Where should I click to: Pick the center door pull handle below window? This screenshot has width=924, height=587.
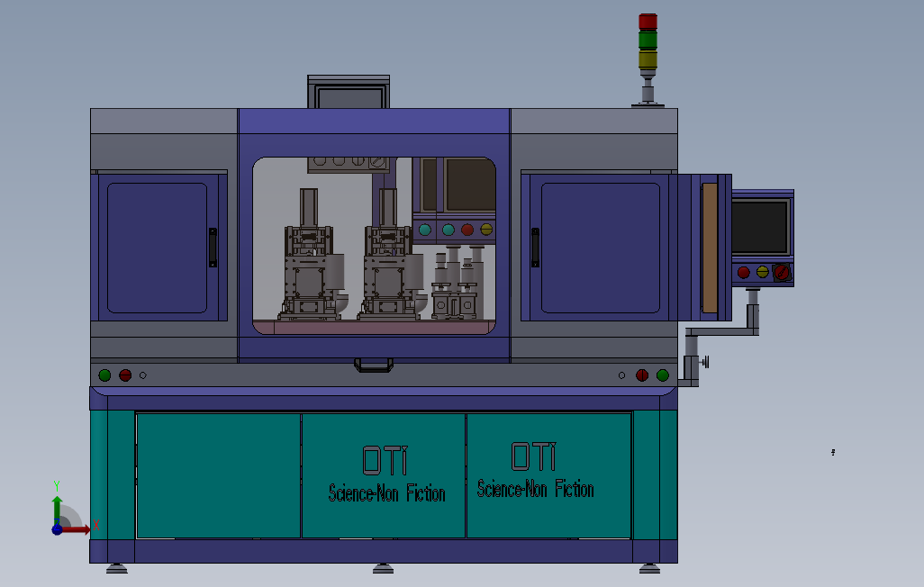374,366
